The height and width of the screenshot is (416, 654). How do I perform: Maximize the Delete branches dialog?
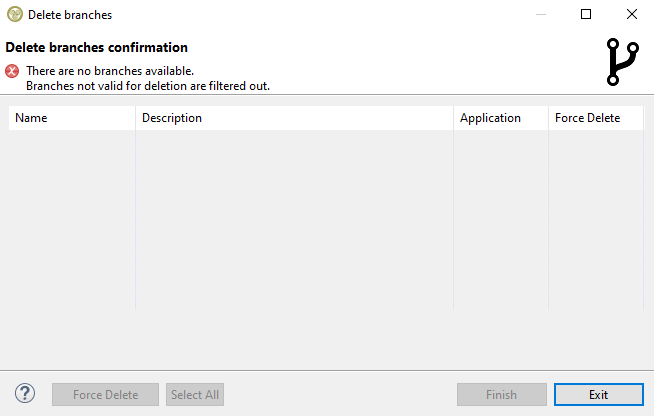(586, 15)
